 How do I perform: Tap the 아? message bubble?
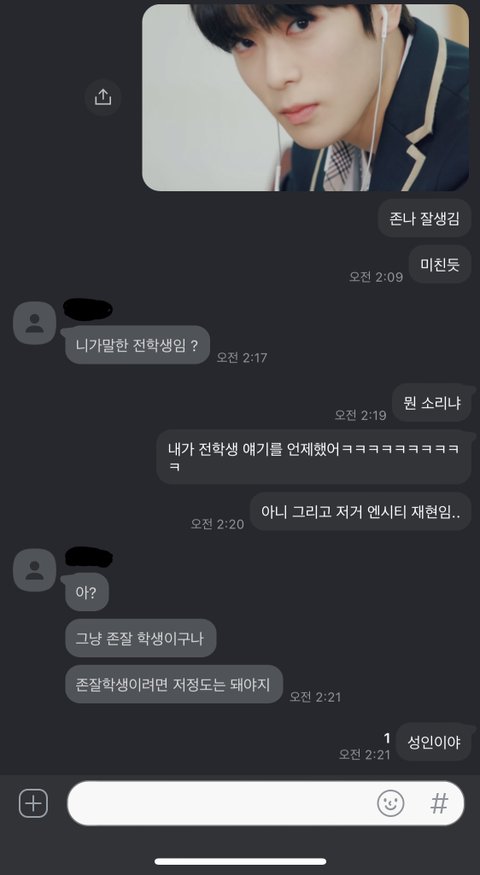coord(87,592)
